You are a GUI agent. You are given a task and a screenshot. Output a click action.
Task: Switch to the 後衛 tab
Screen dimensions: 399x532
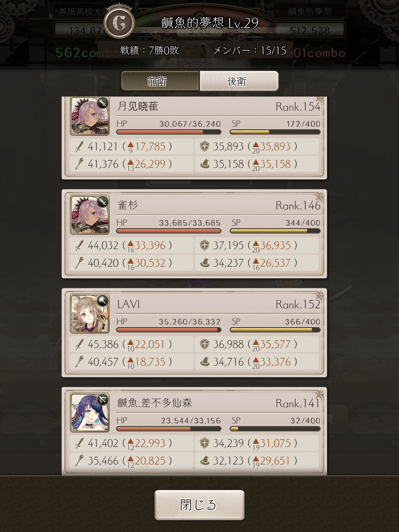239,81
